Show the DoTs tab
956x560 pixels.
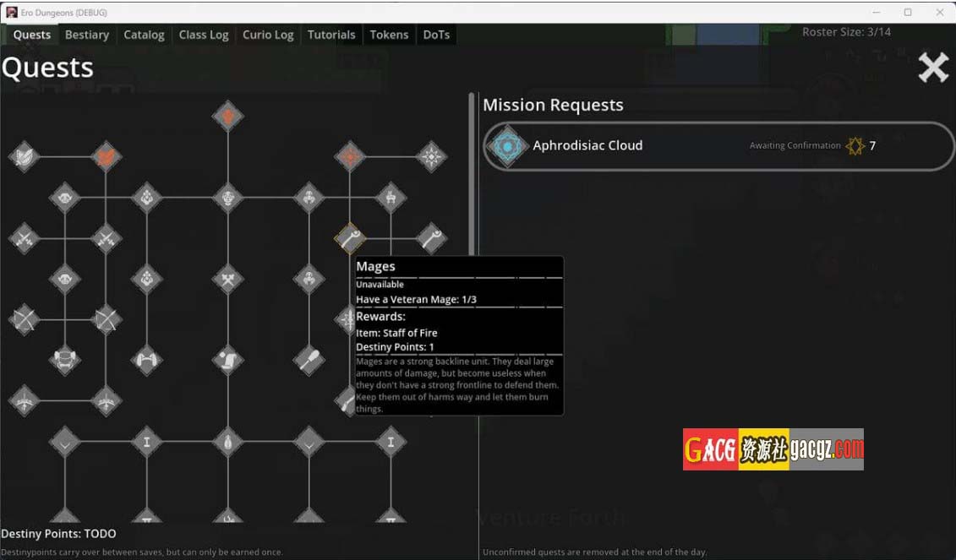coord(436,35)
